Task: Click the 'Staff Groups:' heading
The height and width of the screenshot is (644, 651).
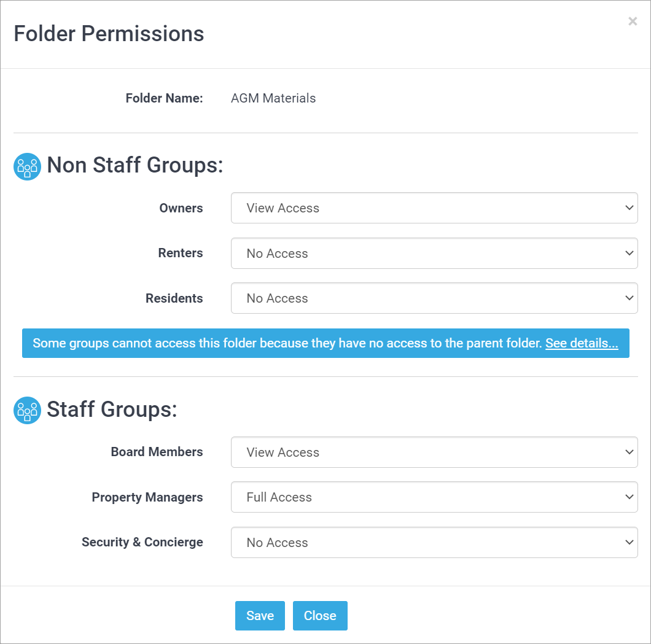Action: (112, 409)
